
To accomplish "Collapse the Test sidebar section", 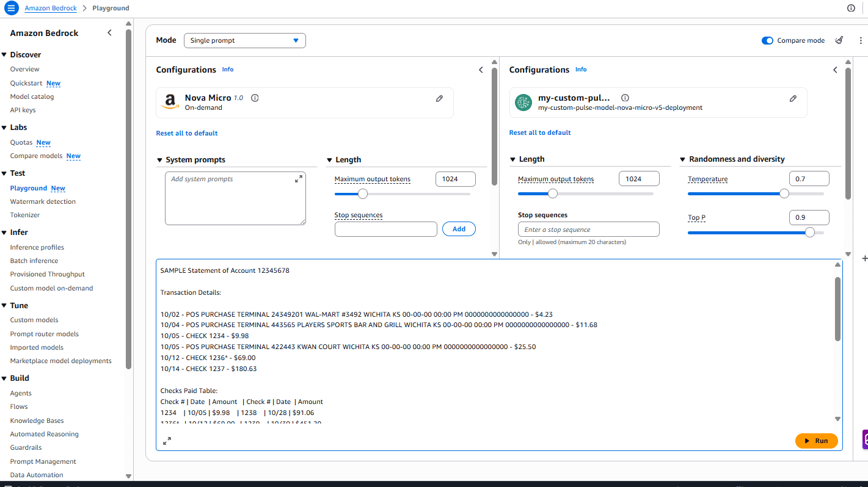I will tap(4, 173).
